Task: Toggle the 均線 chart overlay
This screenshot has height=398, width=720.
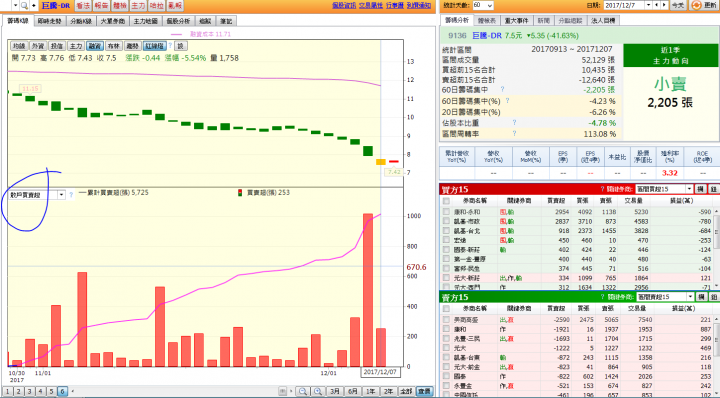Action: pos(19,46)
